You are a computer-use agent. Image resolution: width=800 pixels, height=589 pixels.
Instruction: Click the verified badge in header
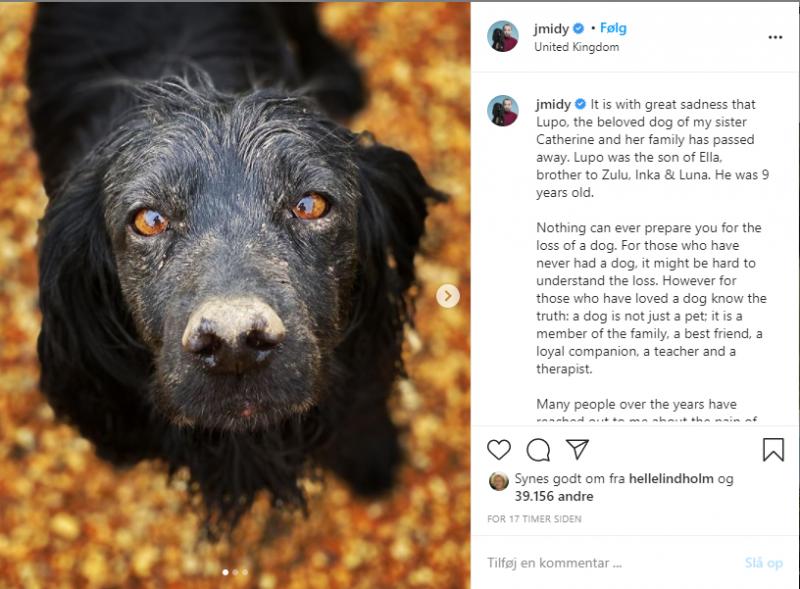click(x=578, y=29)
